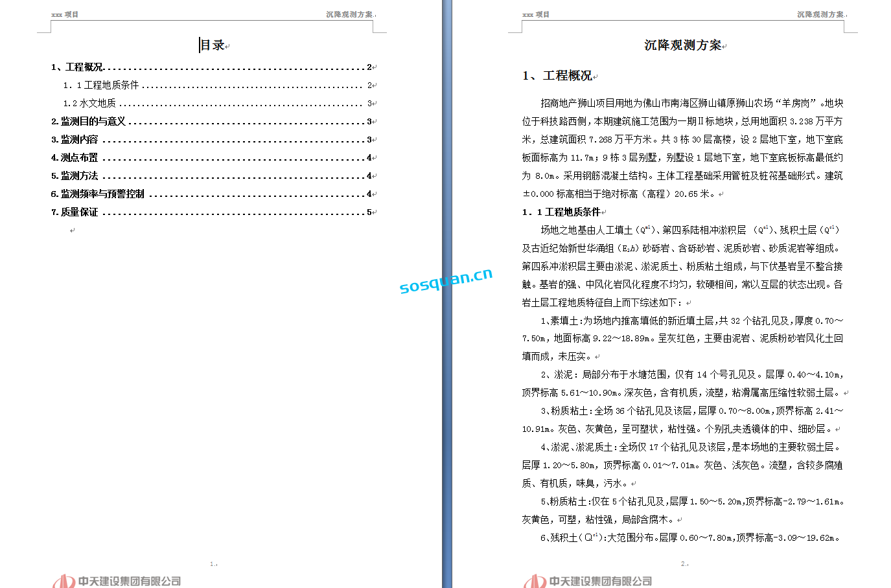This screenshot has width=891, height=588.
Task: Open contents entry 1.2 水文地质
Action: (x=89, y=104)
